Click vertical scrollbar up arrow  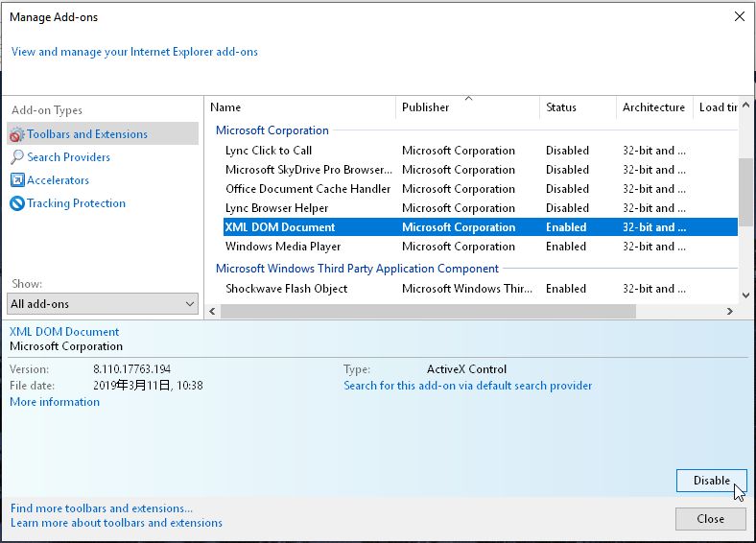click(746, 105)
